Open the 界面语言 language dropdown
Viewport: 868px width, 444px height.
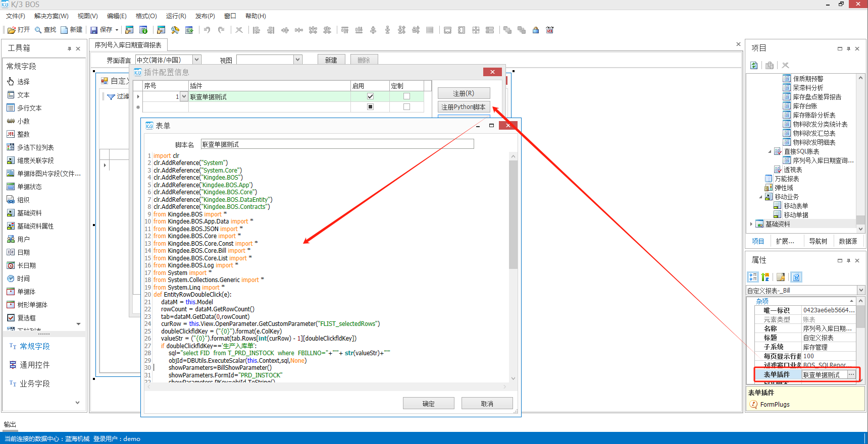(197, 60)
